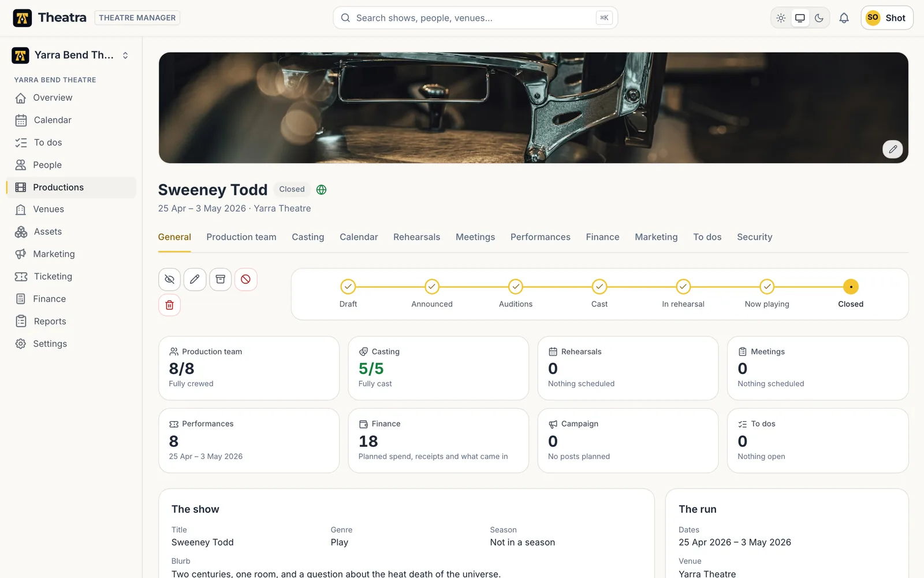The image size is (924, 578).
Task: Switch to the Rehearsals tab
Action: coord(416,237)
